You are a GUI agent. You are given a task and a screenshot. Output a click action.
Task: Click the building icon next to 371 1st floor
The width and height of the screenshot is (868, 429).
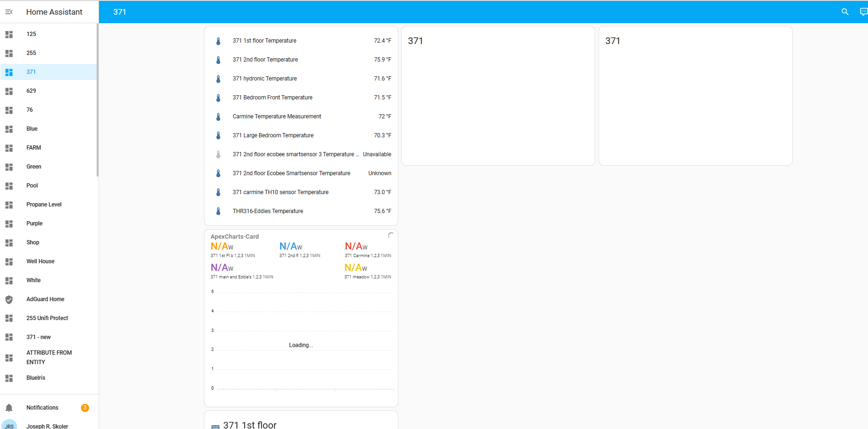[x=216, y=425]
